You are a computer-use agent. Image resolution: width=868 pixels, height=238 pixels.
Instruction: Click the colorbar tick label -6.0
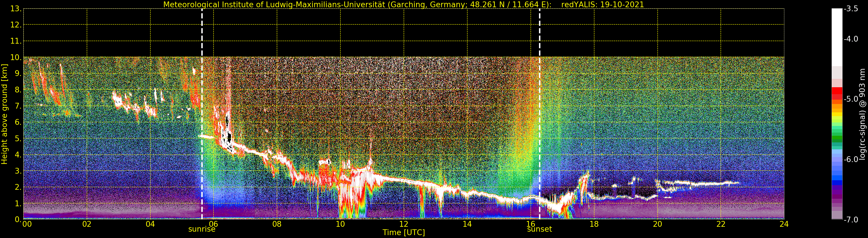point(851,159)
